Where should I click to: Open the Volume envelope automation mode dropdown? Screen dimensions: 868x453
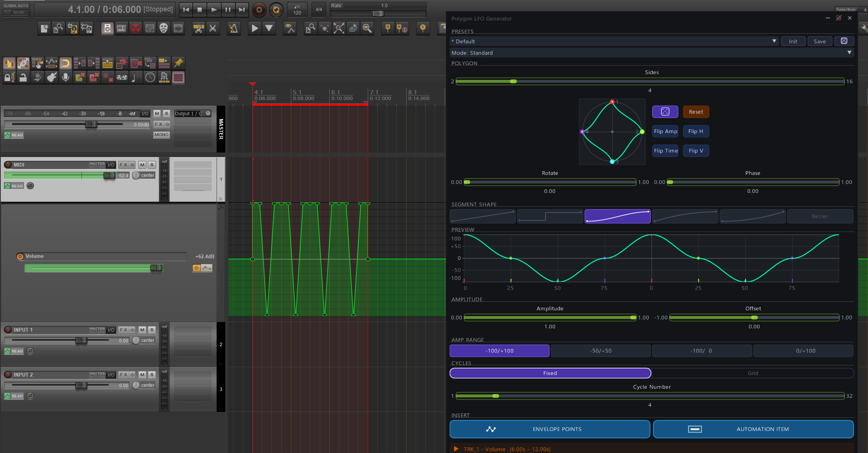tap(207, 268)
